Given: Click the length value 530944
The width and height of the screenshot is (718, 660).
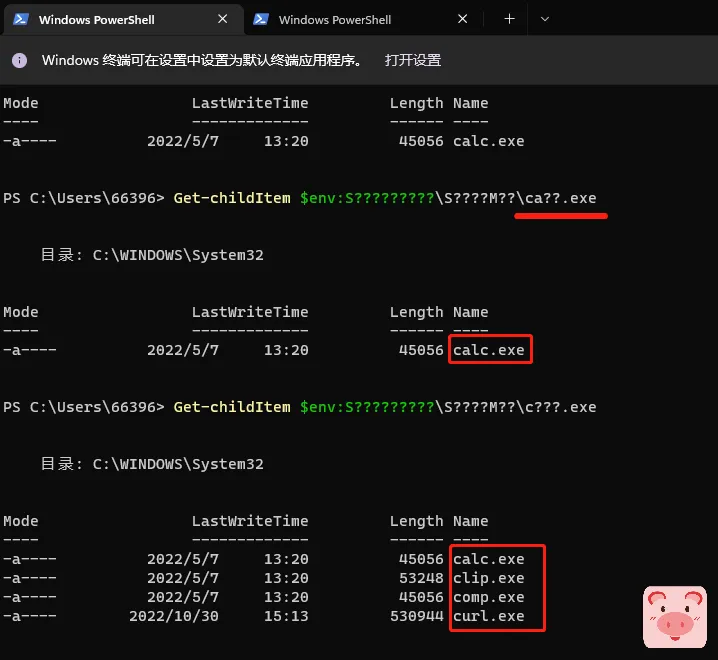Looking at the screenshot, I should click(417, 616).
